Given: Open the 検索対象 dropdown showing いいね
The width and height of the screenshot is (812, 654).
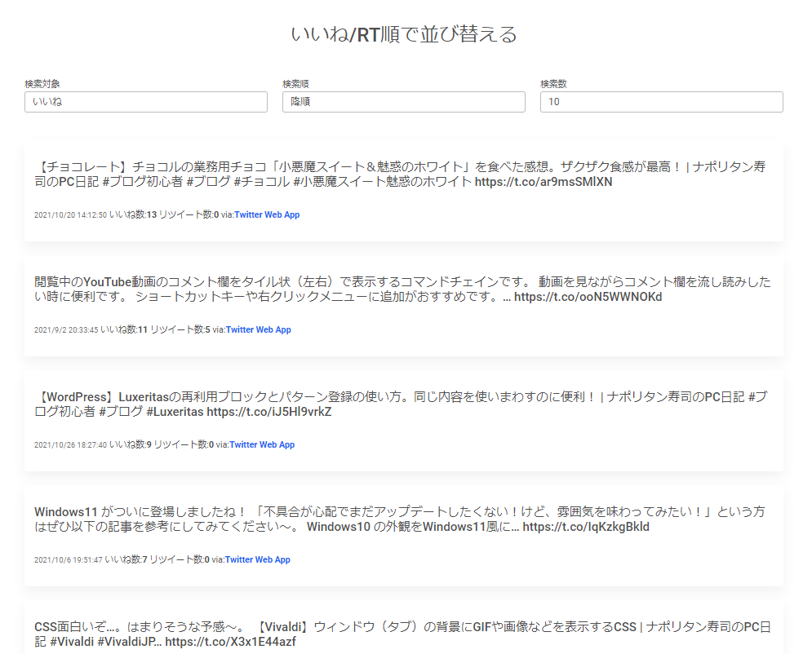Looking at the screenshot, I should point(146,102).
